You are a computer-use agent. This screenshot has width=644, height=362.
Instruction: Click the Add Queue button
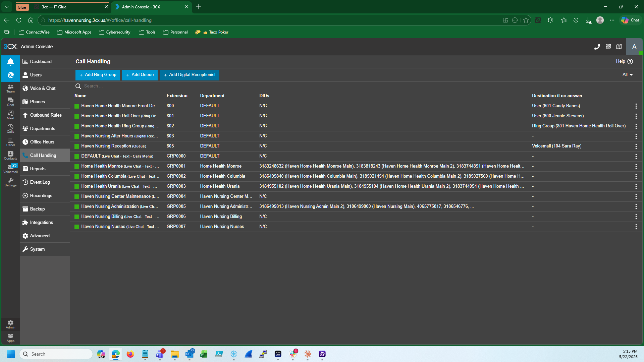coord(140,75)
